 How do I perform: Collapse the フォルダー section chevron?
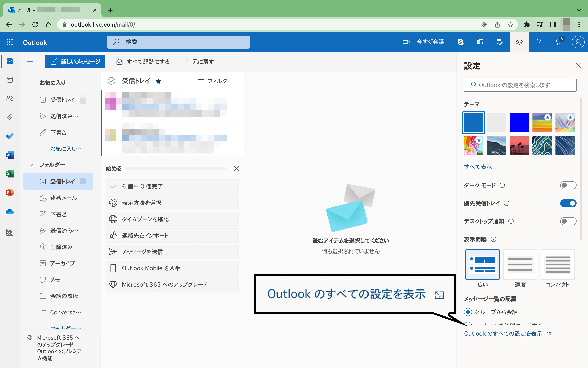click(x=31, y=165)
